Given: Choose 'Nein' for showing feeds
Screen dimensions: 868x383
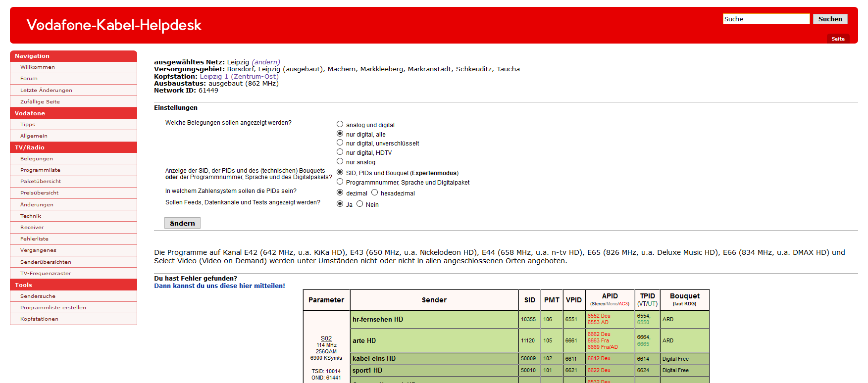Looking at the screenshot, I should coord(359,204).
